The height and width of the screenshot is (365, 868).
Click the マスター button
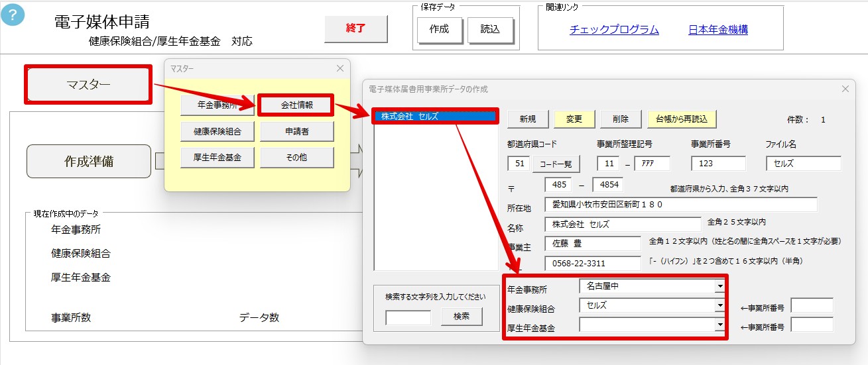88,84
